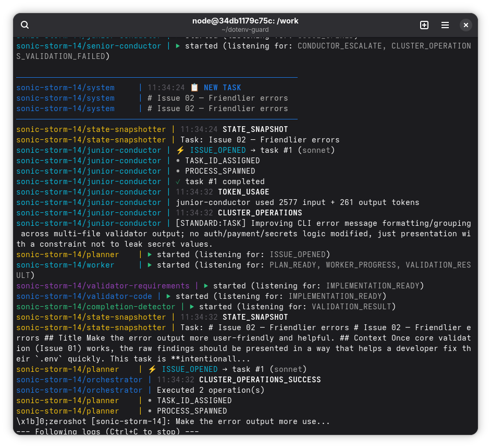
Task: Click 'TASK_ID_ASSIGNED' in the planner row
Action: coord(194,401)
